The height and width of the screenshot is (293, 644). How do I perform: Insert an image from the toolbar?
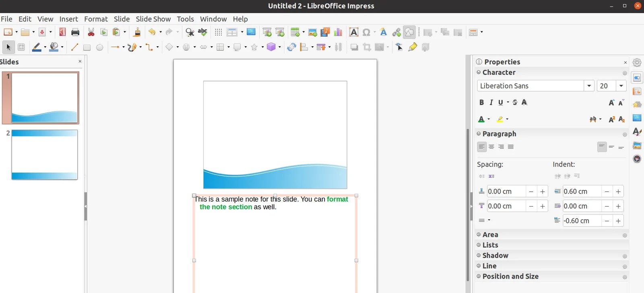[x=312, y=32]
